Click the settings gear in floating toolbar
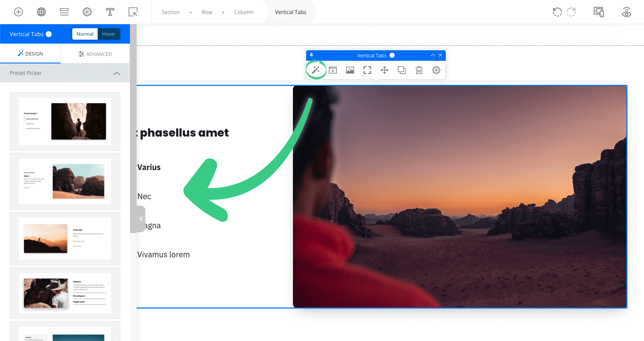 (x=437, y=70)
